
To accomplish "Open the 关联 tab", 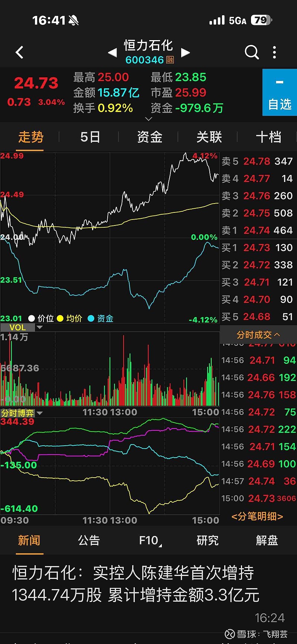I will click(x=209, y=137).
